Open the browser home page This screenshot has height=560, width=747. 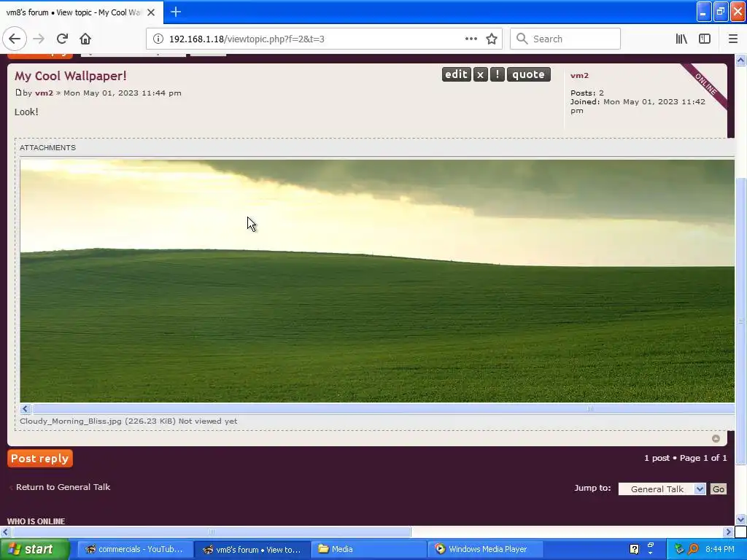(x=85, y=39)
